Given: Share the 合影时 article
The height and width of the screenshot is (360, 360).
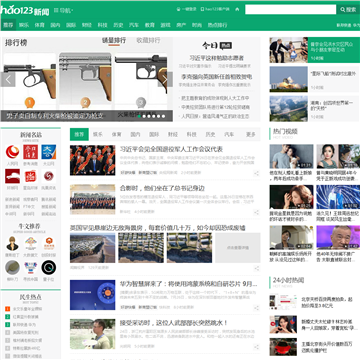Looking at the screenshot, I should 256,212.
